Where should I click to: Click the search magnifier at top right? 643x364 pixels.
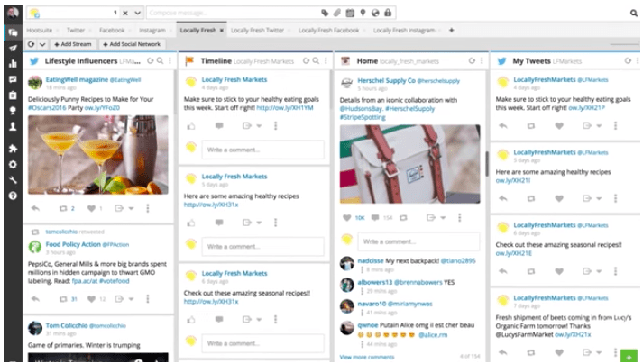point(632,13)
